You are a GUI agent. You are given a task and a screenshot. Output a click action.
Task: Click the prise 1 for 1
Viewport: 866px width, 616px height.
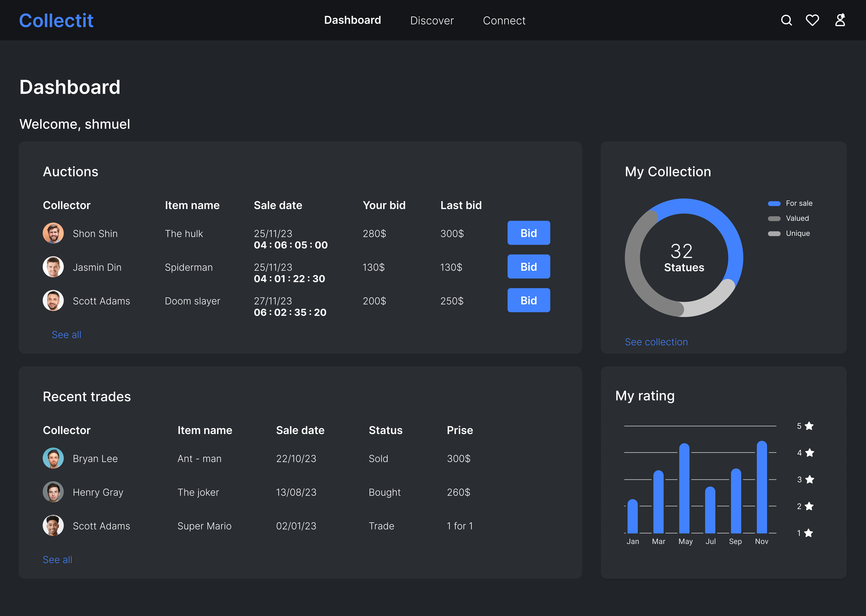tap(460, 526)
